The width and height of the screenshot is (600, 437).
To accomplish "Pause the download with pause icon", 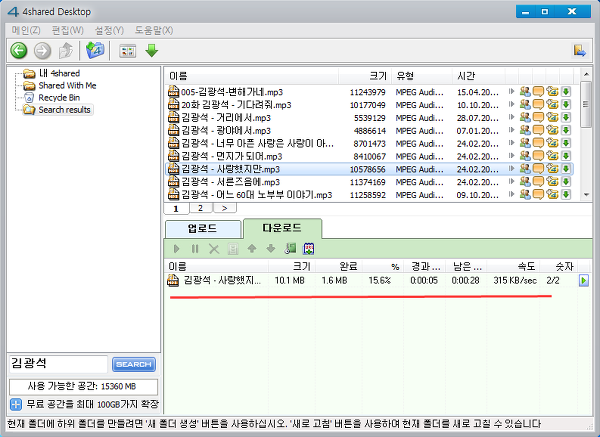I will click(195, 249).
